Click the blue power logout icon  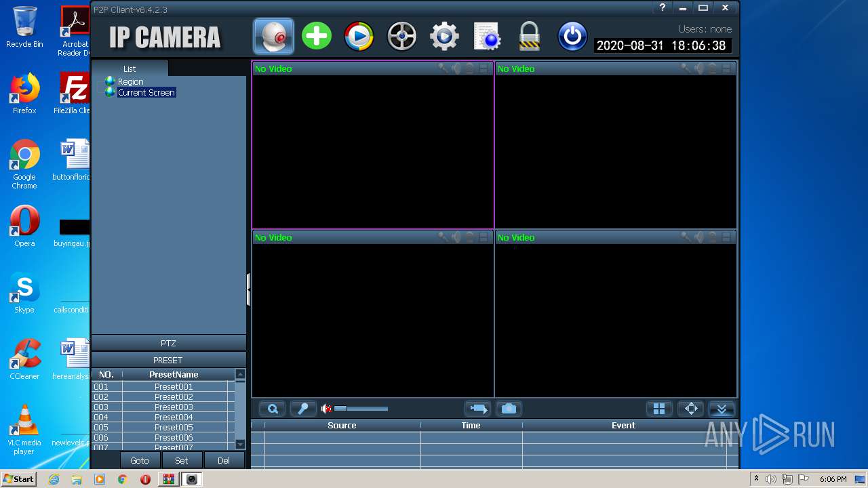572,36
